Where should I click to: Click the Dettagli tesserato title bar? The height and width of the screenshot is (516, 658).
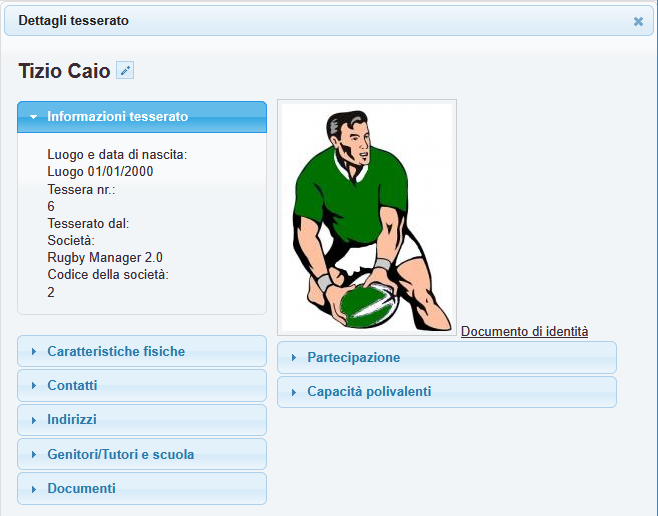point(300,21)
